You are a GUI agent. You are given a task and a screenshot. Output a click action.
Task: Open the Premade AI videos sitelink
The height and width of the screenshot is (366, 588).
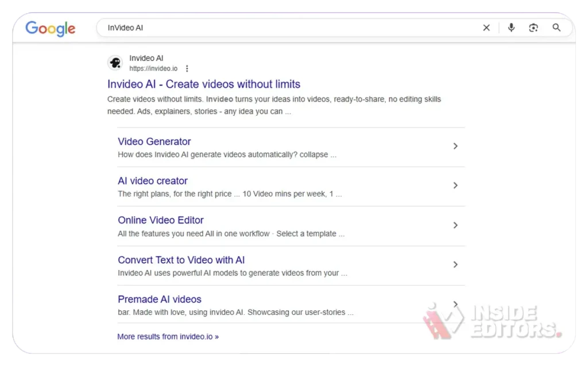click(x=160, y=299)
